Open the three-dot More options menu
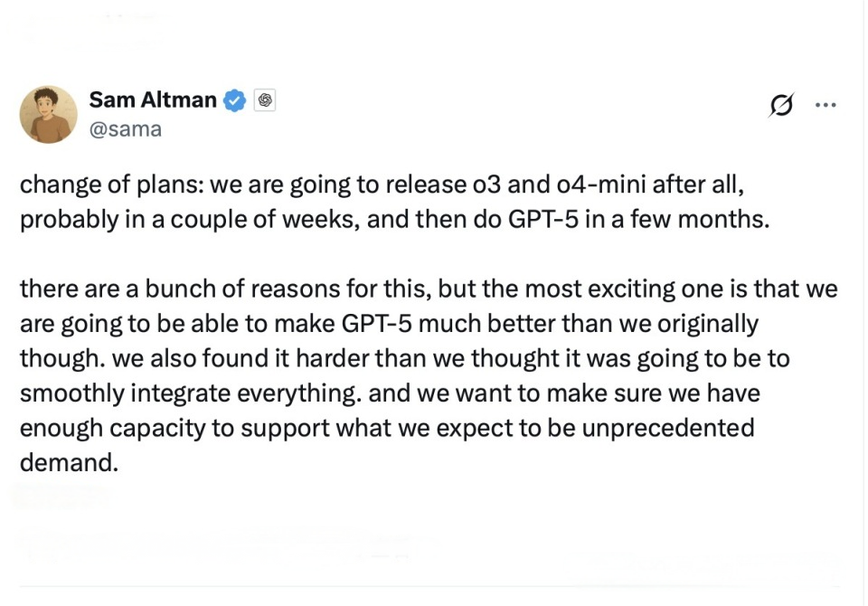Viewport: 868px width, 606px height. [x=826, y=105]
